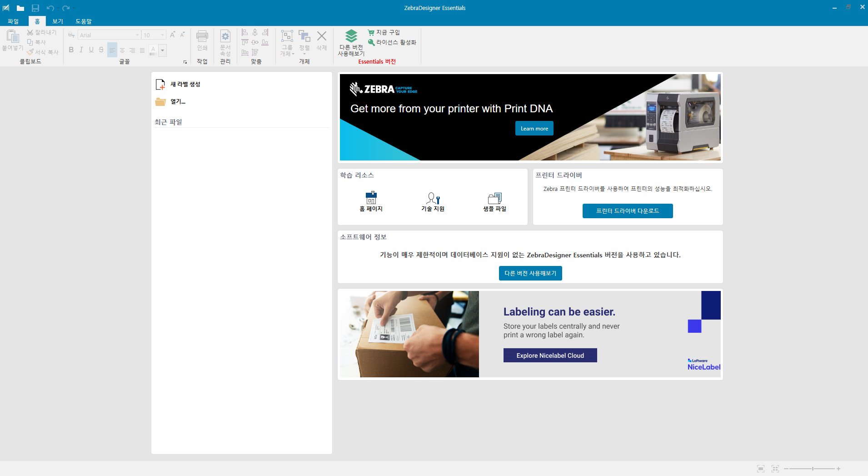Open the font size 10 dropdown
The image size is (868, 476).
point(162,35)
